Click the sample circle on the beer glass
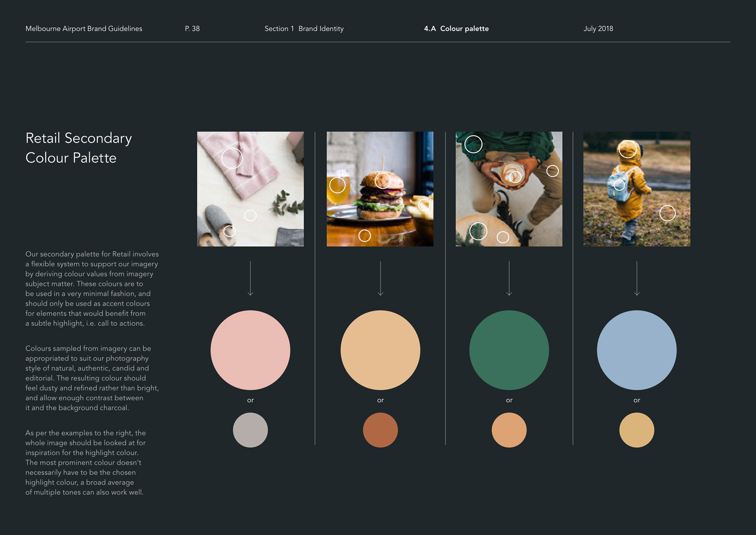The image size is (756, 535). coord(337,185)
